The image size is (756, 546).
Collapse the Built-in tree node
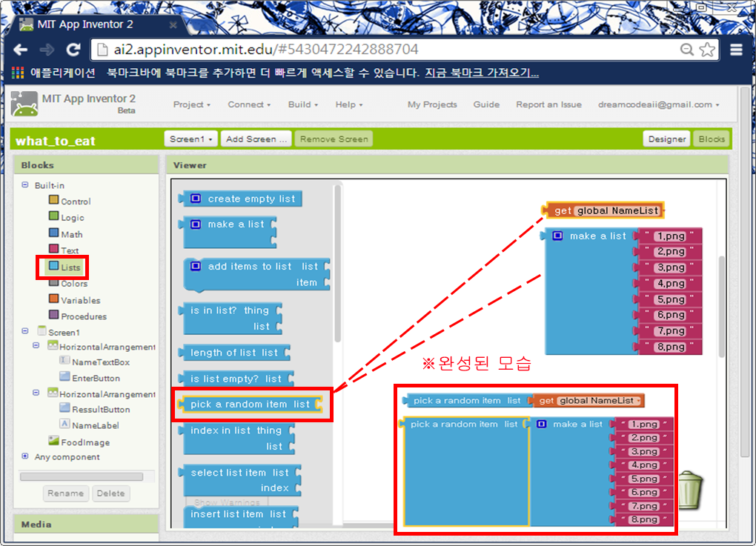[25, 184]
